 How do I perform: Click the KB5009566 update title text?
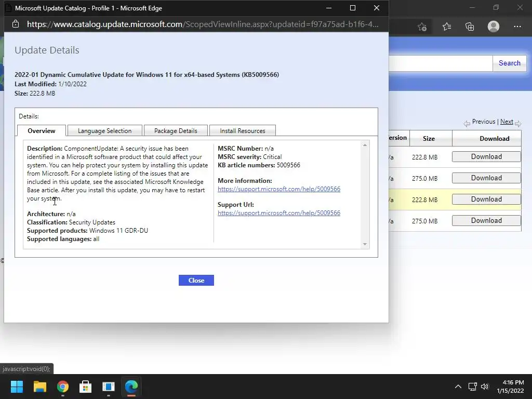(x=147, y=75)
